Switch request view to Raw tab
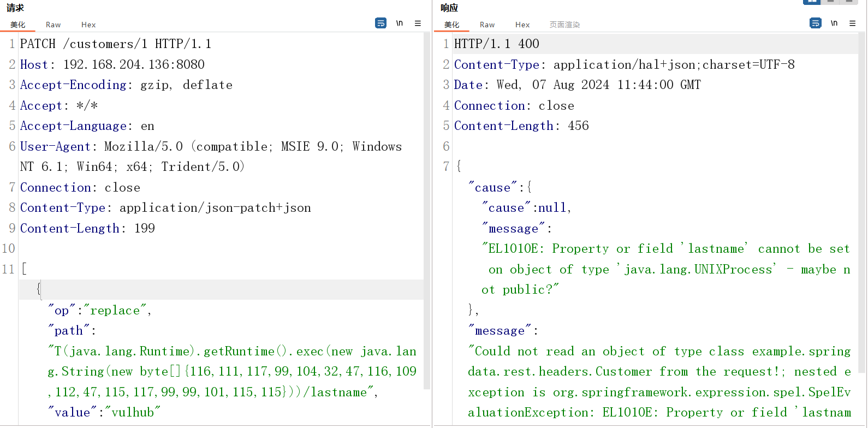The width and height of the screenshot is (868, 428). click(x=53, y=25)
